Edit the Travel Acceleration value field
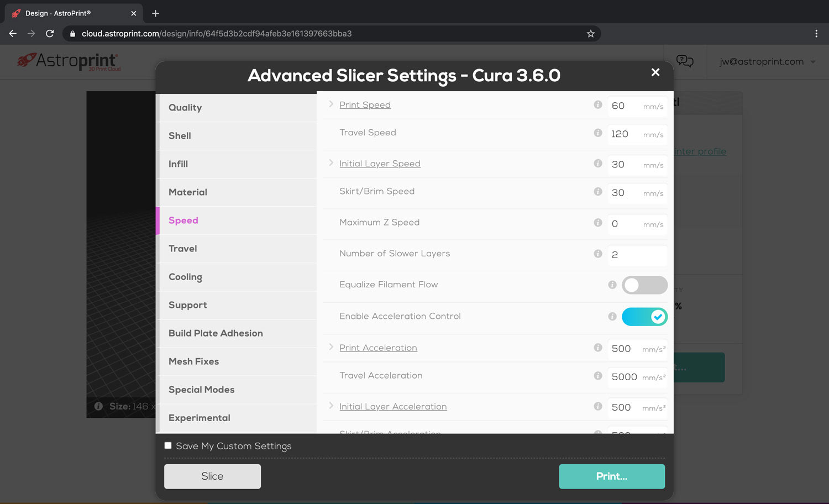 click(637, 377)
